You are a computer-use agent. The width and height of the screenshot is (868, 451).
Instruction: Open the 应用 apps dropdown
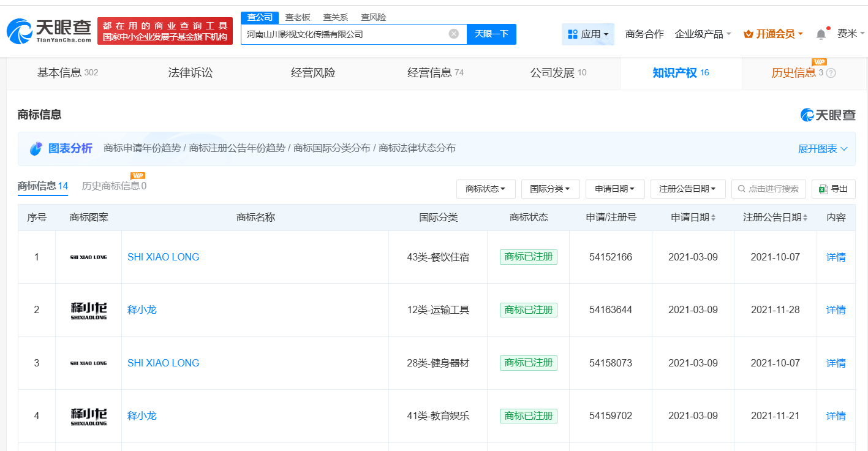(587, 34)
